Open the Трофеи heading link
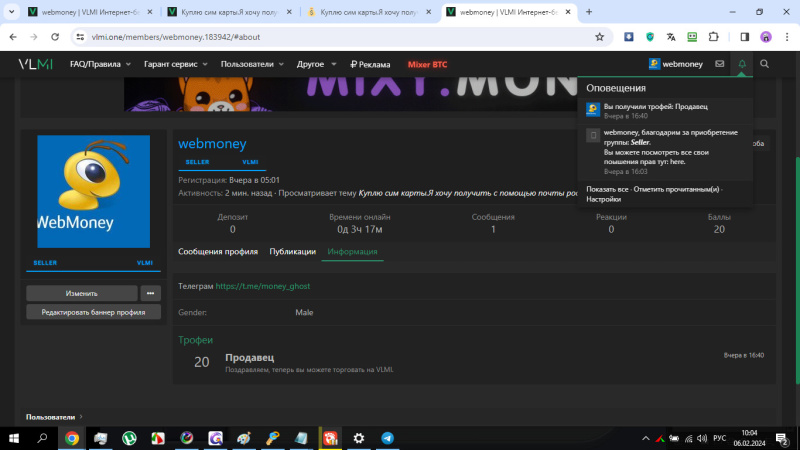Screen dimensions: 800x450 click(x=195, y=340)
